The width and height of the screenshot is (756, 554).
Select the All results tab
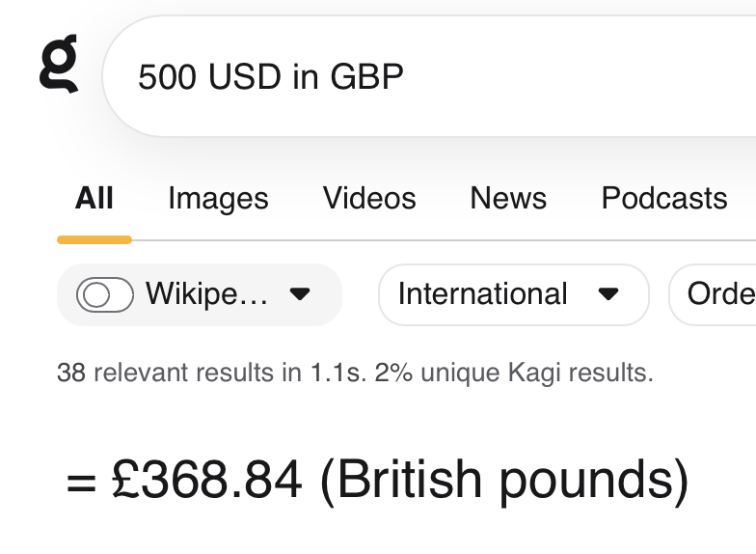click(94, 199)
